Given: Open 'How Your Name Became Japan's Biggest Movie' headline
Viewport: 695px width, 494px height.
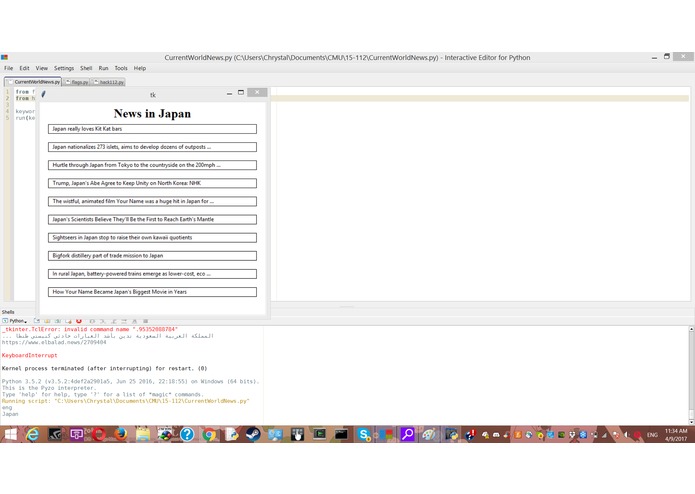Looking at the screenshot, I should pyautogui.click(x=152, y=292).
